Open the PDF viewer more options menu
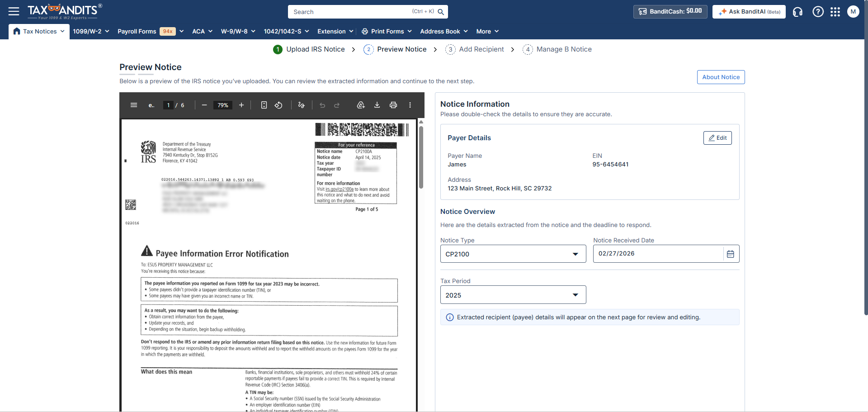Viewport: 868px width, 412px height. [410, 105]
